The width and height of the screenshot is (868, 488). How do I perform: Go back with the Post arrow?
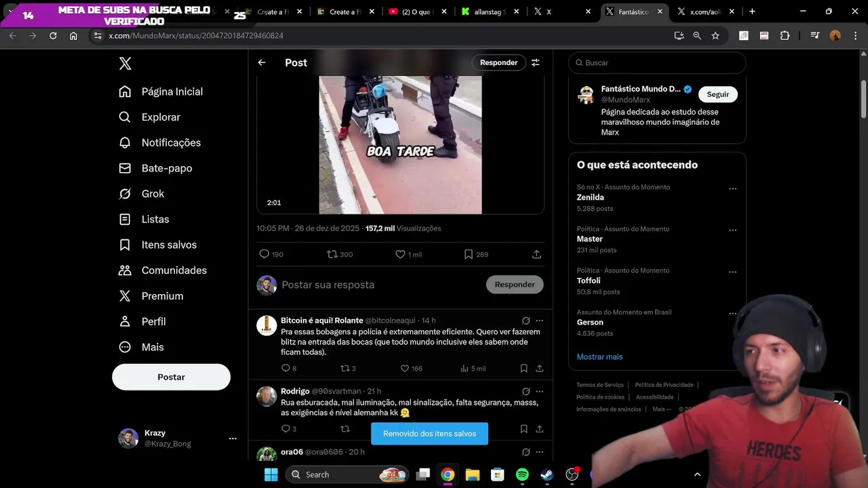tap(262, 62)
